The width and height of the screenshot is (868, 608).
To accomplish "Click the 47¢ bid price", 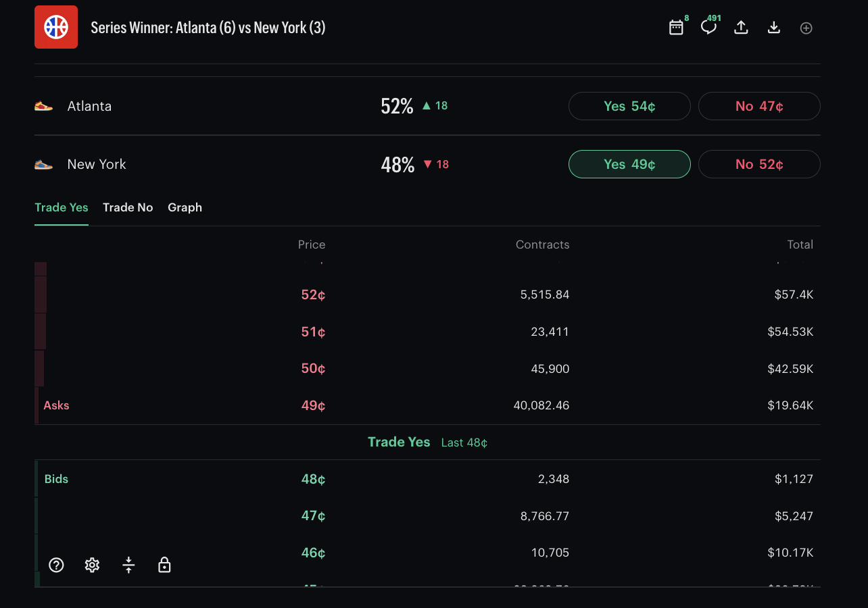I will 313,516.
